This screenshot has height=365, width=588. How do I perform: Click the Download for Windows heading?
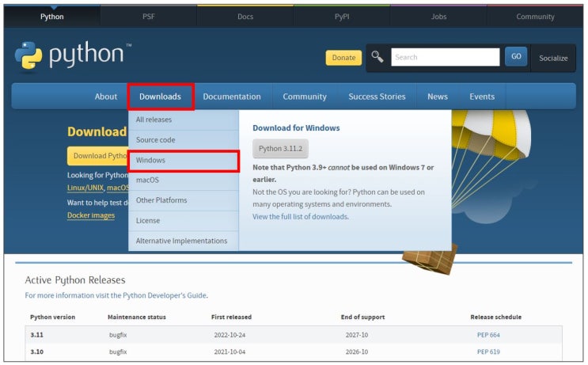click(x=296, y=128)
